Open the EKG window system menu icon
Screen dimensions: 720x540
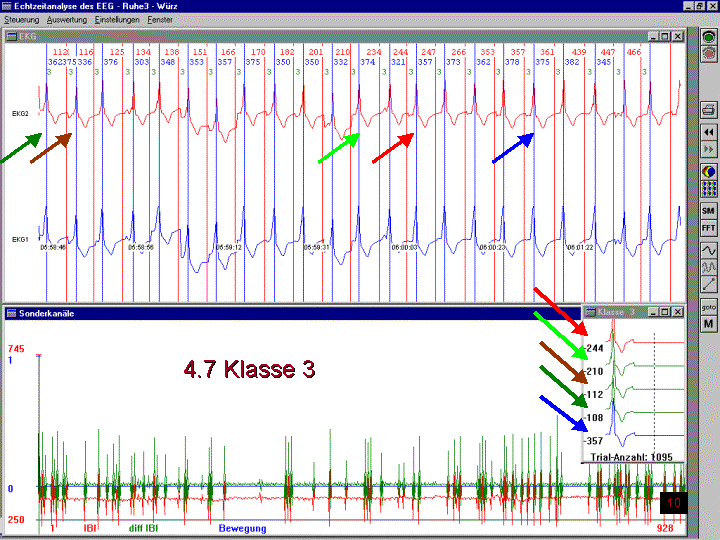(12, 36)
